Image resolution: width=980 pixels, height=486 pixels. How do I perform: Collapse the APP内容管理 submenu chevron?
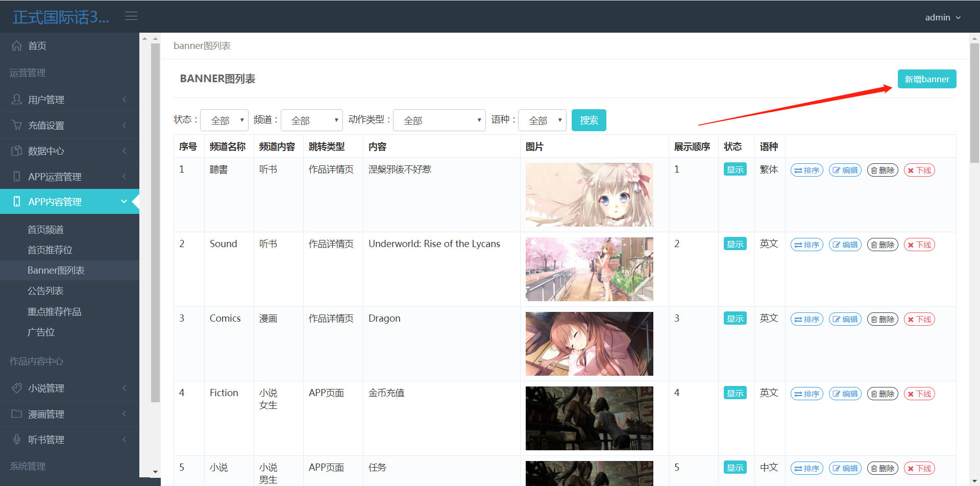pos(124,202)
